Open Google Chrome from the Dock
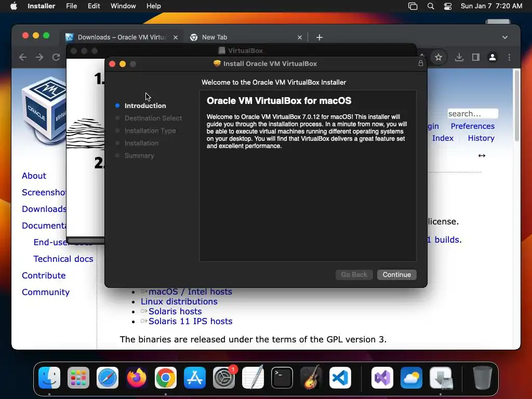This screenshot has width=532, height=399. pyautogui.click(x=166, y=378)
